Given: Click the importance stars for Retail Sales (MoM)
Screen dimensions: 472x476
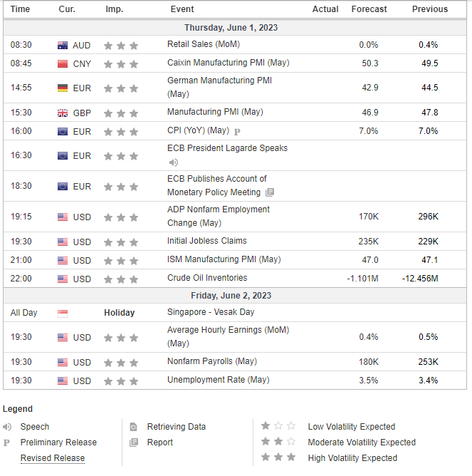Looking at the screenshot, I should (121, 45).
